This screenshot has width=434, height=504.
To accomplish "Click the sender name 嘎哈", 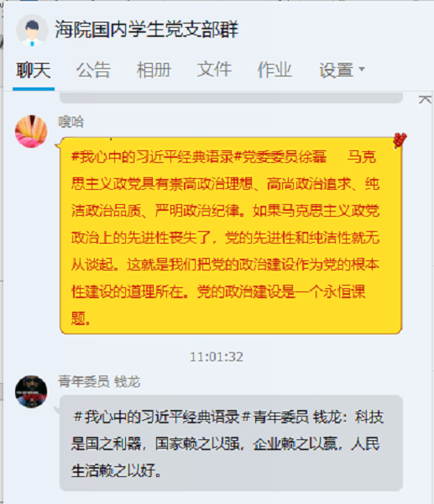I will coord(71,122).
